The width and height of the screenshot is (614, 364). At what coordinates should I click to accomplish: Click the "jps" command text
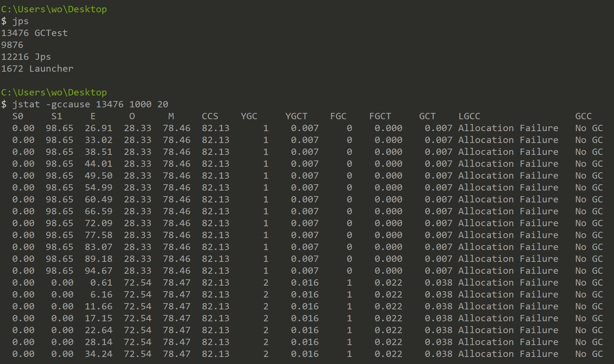20,21
